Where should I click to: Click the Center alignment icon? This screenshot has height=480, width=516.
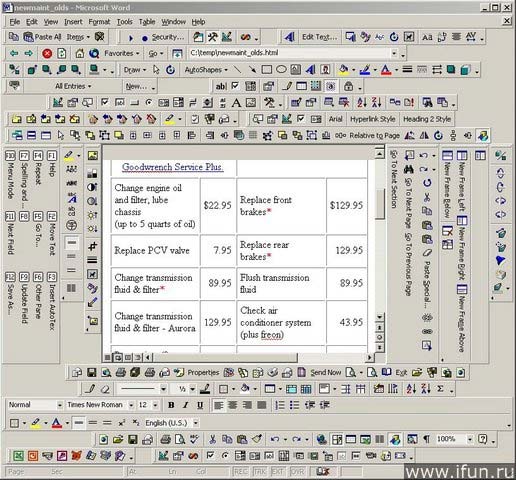(233, 405)
